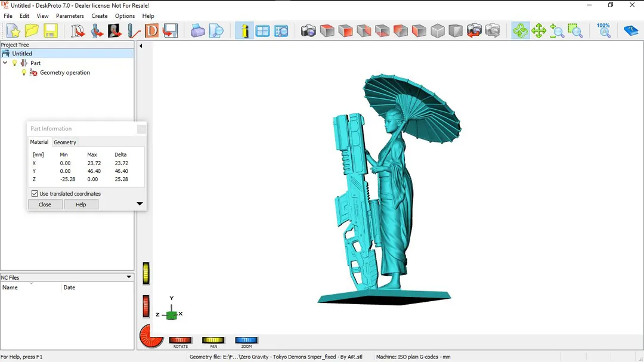Click the list with magnifier toolbar icon
644x362 pixels.
click(281, 31)
